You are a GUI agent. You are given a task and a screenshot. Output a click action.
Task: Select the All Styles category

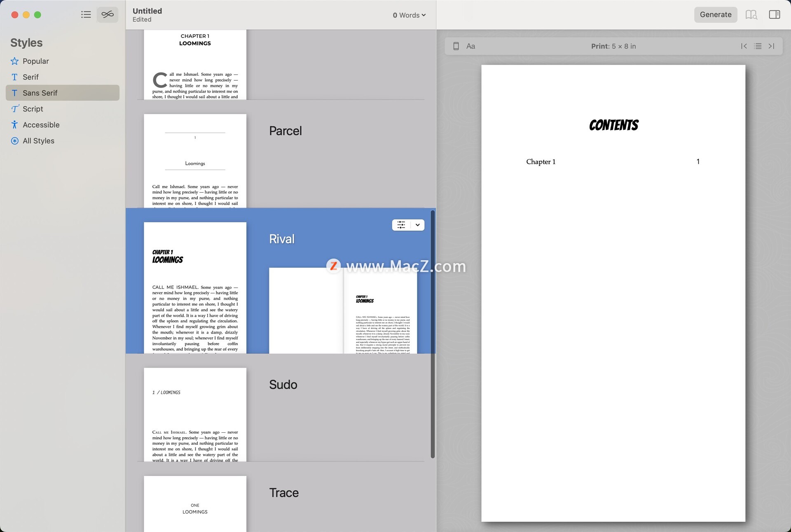(63, 141)
